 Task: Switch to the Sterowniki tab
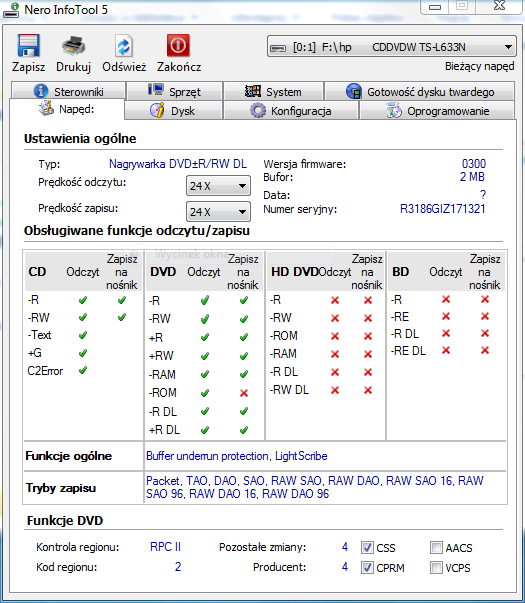pos(68,91)
